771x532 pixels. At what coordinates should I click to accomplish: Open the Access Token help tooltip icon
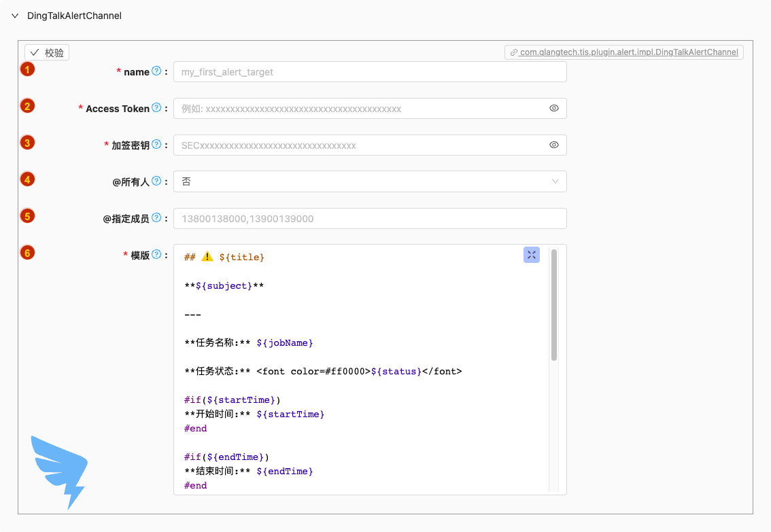pyautogui.click(x=156, y=108)
